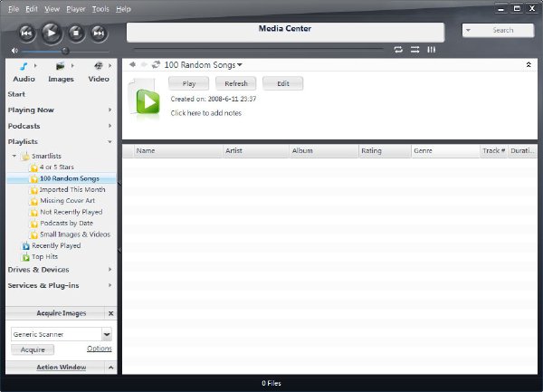Screen dimensions: 543x392
Task: Open the search options dropdown arrow
Action: click(468, 31)
